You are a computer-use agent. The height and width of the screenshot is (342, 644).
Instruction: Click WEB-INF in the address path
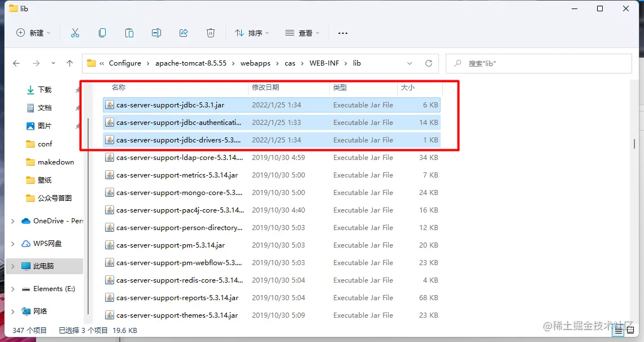pos(324,63)
